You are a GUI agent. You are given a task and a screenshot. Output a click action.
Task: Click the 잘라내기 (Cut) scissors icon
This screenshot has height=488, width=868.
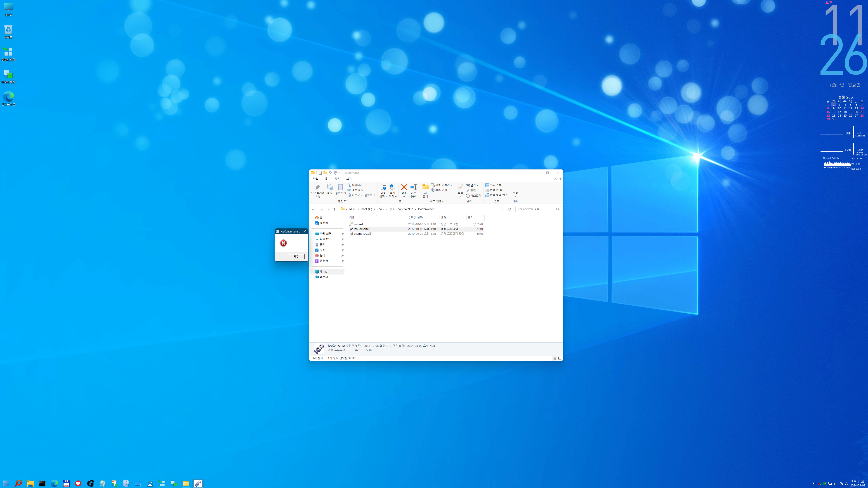click(349, 185)
